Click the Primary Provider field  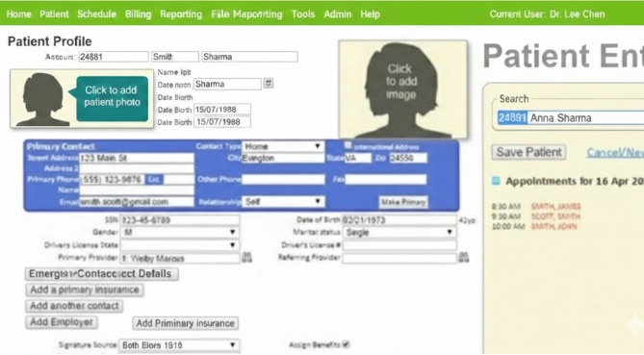tap(180, 258)
